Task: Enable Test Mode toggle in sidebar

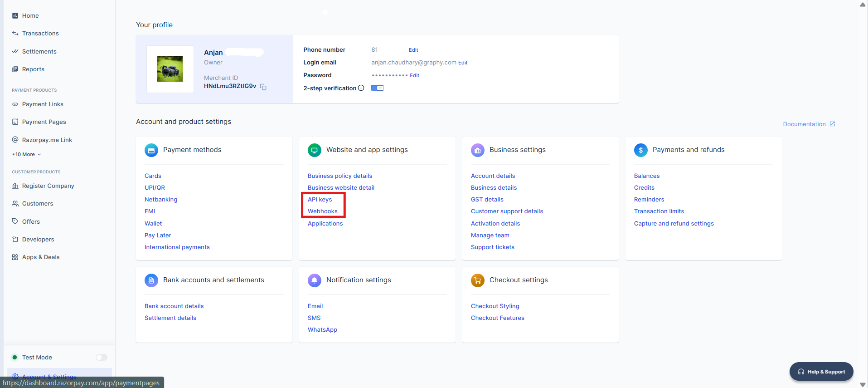Action: click(102, 358)
